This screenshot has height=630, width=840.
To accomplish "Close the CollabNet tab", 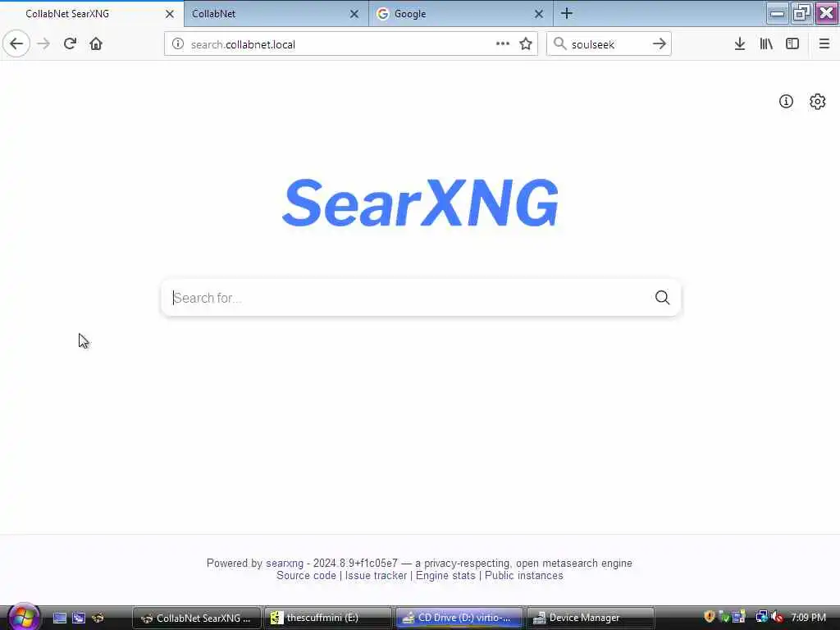I will tap(354, 14).
